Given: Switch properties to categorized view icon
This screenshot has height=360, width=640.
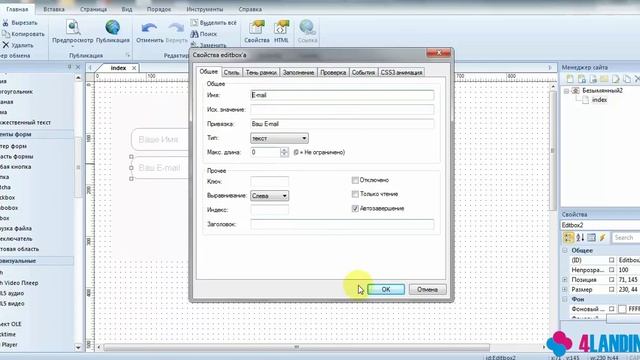Looking at the screenshot, I should click(x=568, y=238).
